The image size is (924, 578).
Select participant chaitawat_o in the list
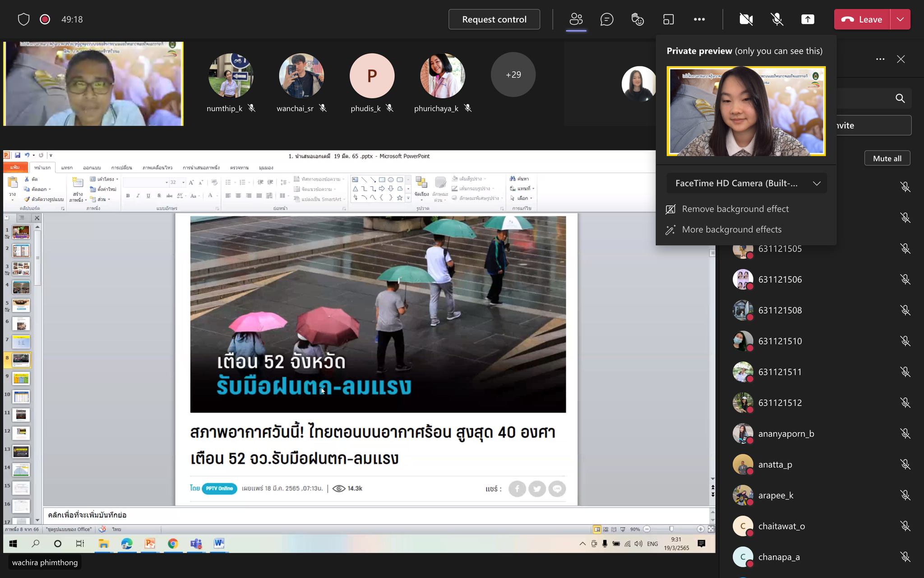(781, 526)
